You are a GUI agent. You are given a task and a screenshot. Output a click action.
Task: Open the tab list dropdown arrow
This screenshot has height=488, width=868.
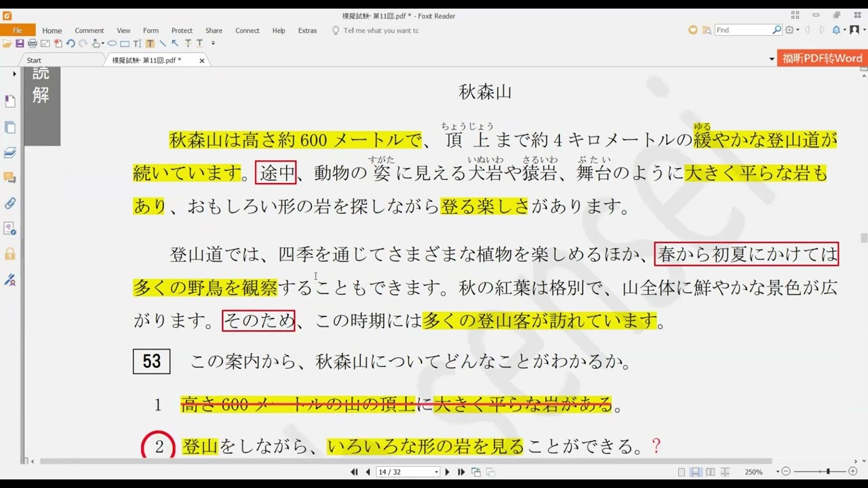772,59
